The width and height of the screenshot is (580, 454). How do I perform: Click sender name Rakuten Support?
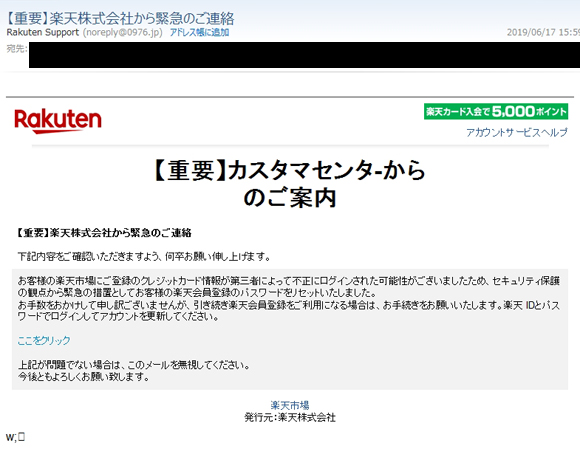[x=43, y=33]
